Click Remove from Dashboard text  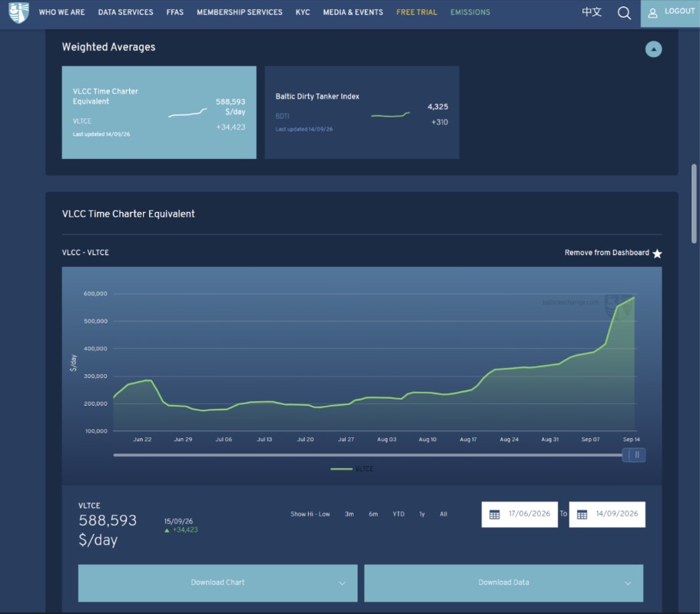607,253
